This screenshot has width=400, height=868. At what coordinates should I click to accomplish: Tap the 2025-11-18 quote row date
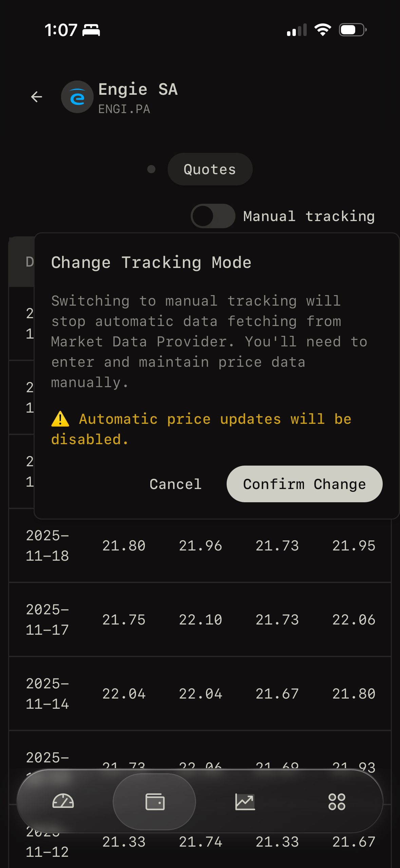pos(47,546)
